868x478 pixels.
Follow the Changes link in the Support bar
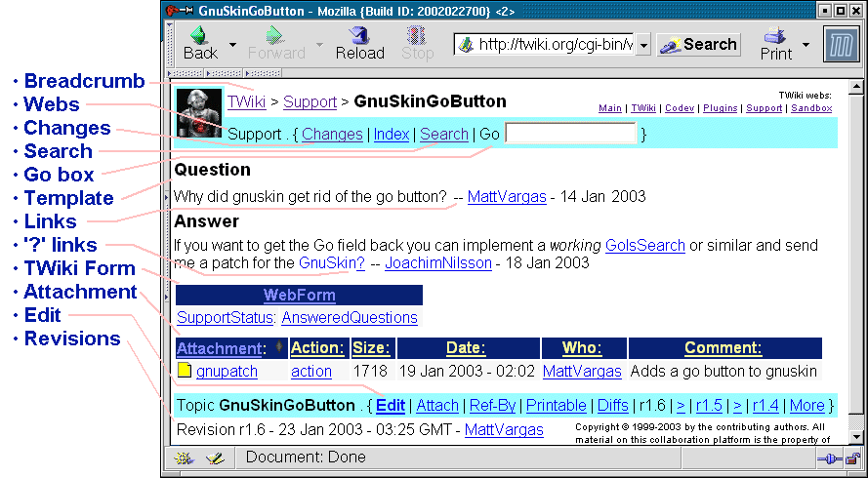[x=332, y=134]
